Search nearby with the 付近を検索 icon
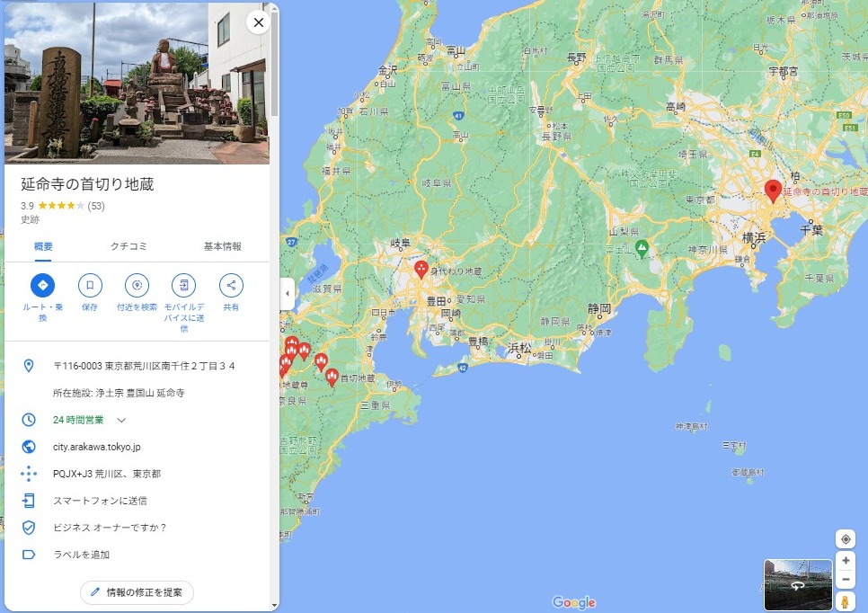Image resolution: width=868 pixels, height=613 pixels. pyautogui.click(x=137, y=286)
